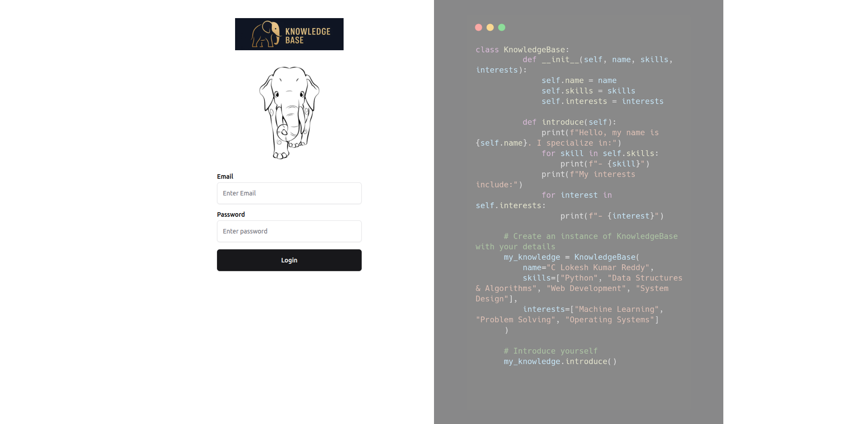Viewport: 868px width, 424px height.
Task: Click the Password field label
Action: (231, 214)
